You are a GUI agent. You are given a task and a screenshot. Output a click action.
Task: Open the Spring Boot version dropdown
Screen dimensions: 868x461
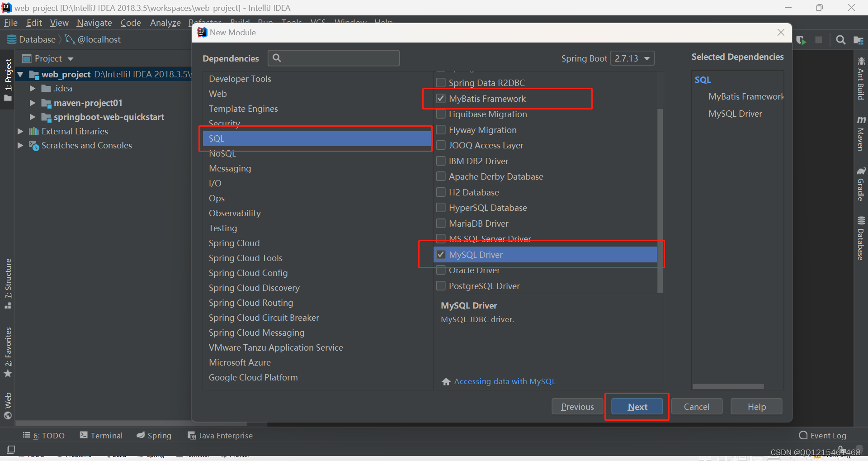point(632,58)
